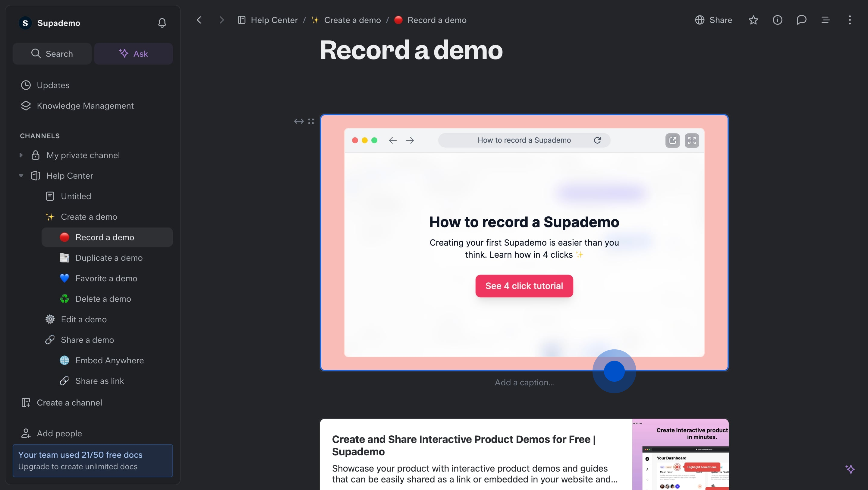Open the doc info icon

777,20
